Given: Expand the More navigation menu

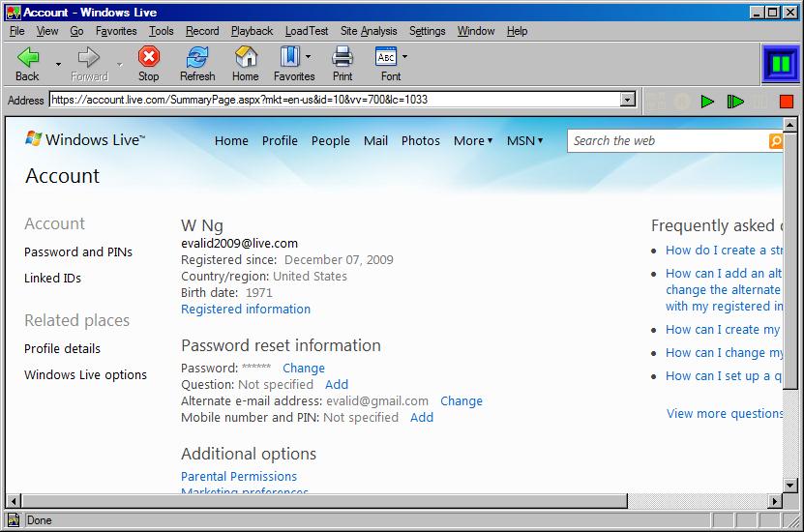Looking at the screenshot, I should point(473,140).
